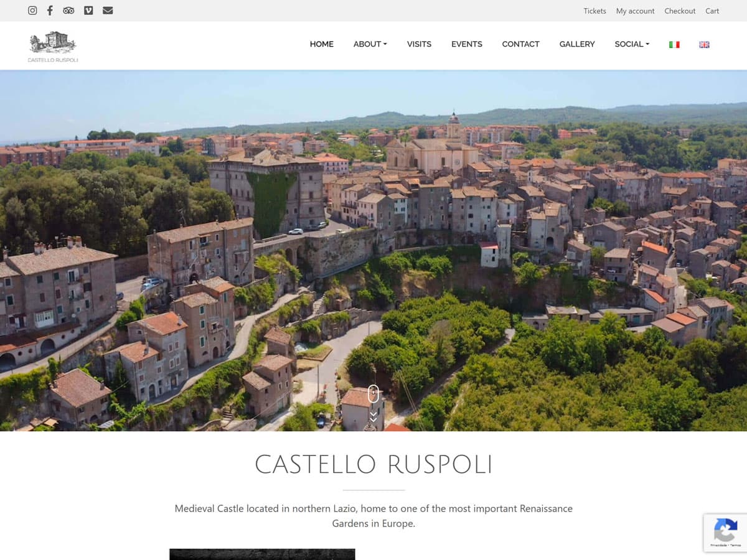Go to My account
The image size is (747, 560).
635,11
